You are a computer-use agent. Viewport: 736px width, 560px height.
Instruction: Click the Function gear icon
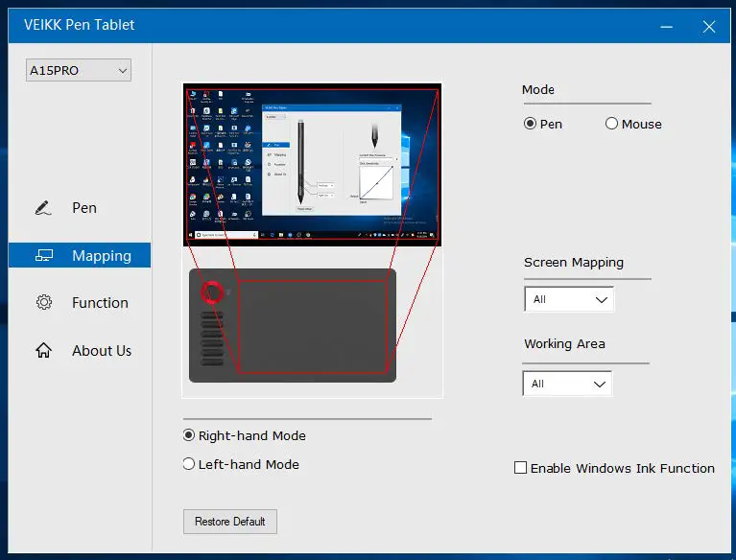44,302
